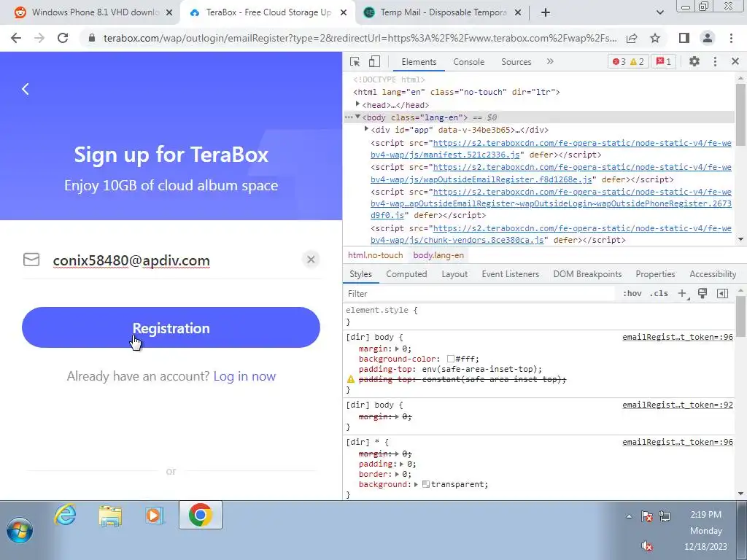Image resolution: width=747 pixels, height=560 pixels.
Task: Open the Event Listeners tab
Action: [x=510, y=274]
